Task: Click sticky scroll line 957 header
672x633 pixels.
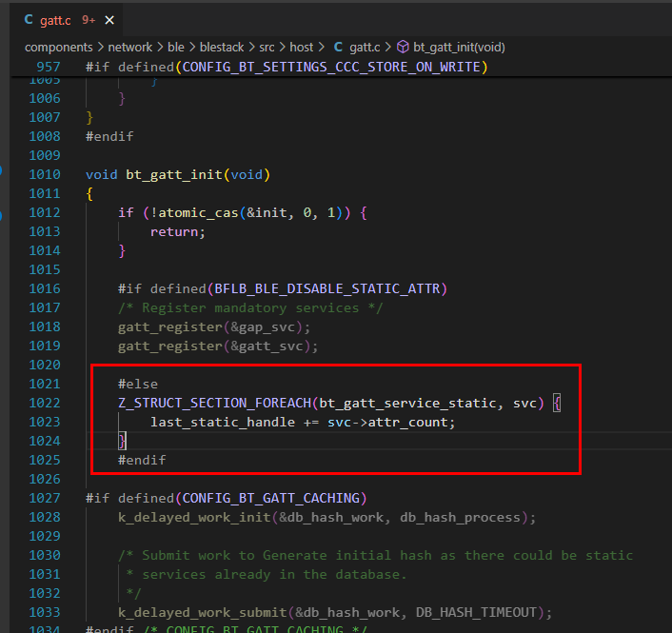Action: click(x=341, y=67)
